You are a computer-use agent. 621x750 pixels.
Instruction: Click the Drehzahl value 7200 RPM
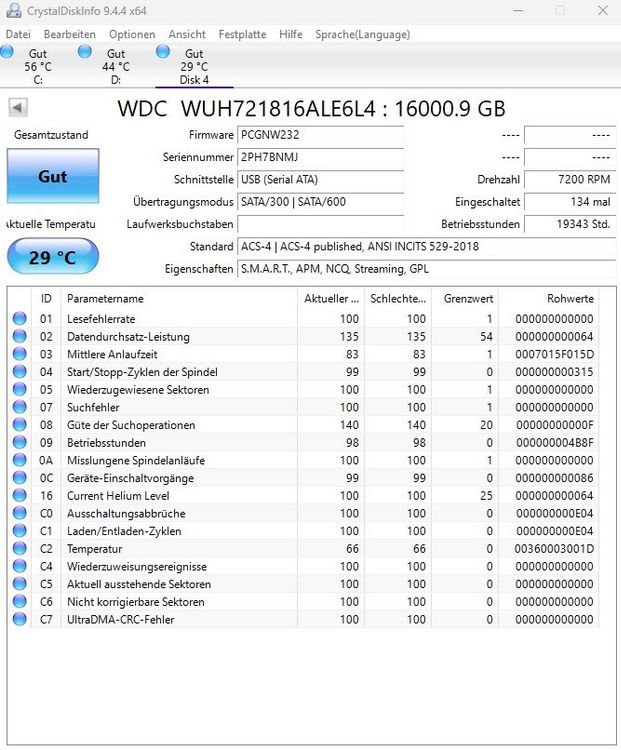point(570,179)
